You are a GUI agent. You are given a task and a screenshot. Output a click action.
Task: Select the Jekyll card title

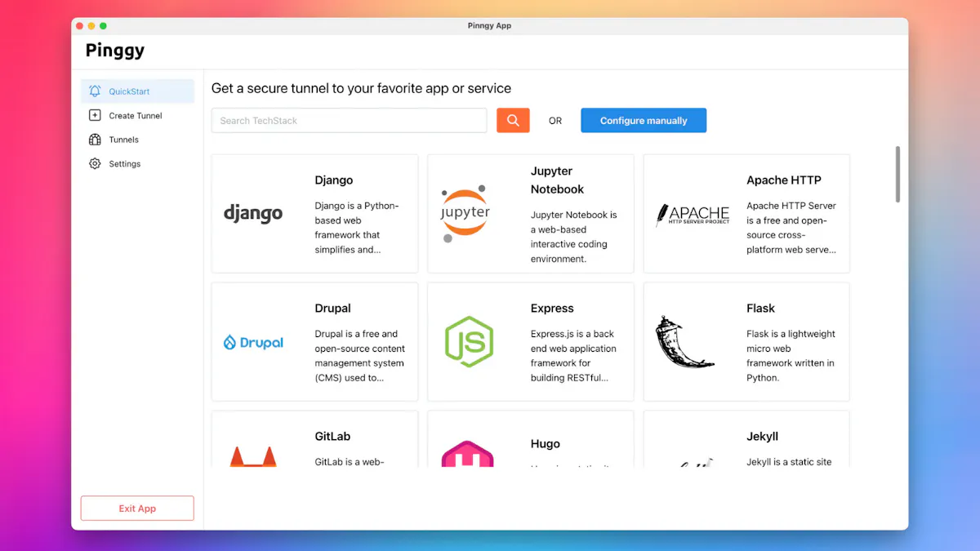pyautogui.click(x=763, y=437)
